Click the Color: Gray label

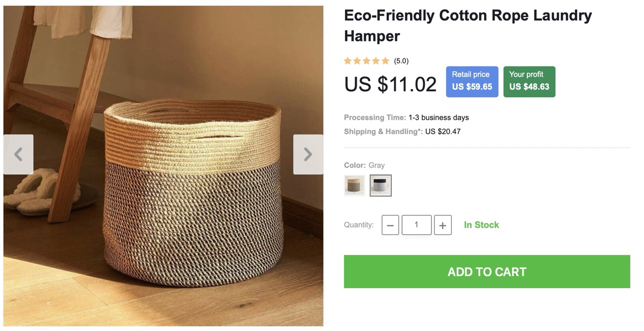coord(364,165)
